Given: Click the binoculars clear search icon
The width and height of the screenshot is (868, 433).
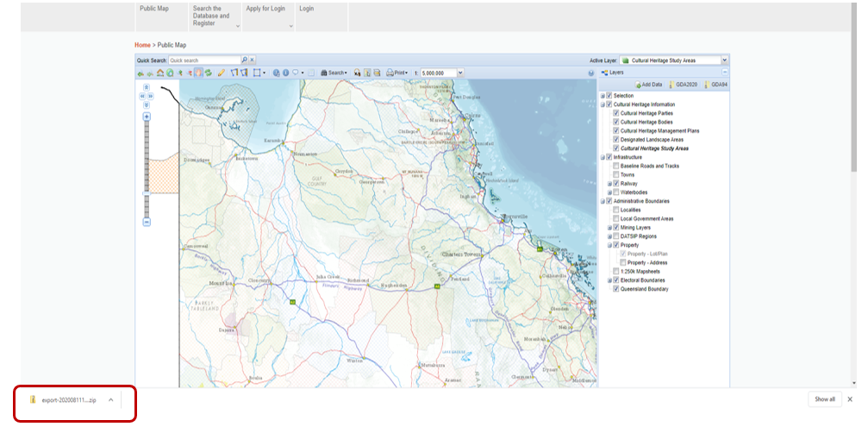Looking at the screenshot, I should 357,72.
